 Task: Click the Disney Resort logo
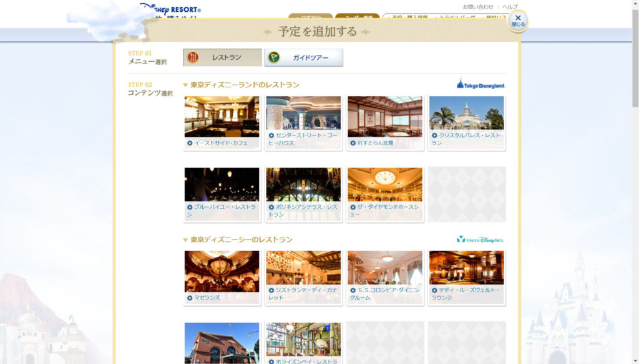pyautogui.click(x=170, y=10)
